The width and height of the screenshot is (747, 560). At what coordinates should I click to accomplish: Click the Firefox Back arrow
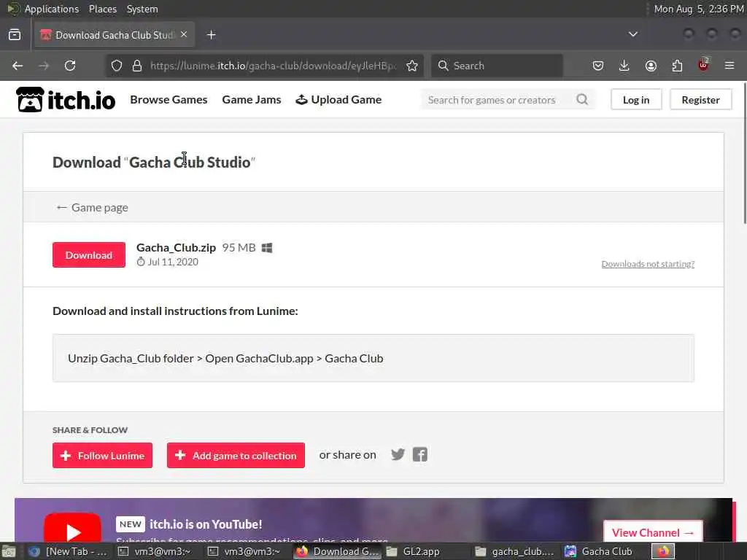18,66
